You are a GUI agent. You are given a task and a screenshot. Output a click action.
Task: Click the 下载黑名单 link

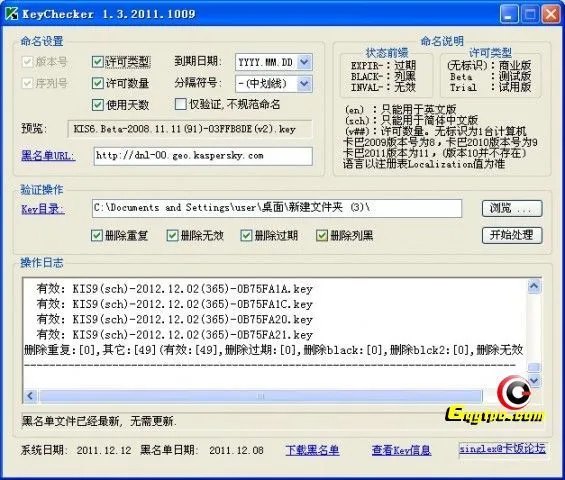(x=312, y=450)
